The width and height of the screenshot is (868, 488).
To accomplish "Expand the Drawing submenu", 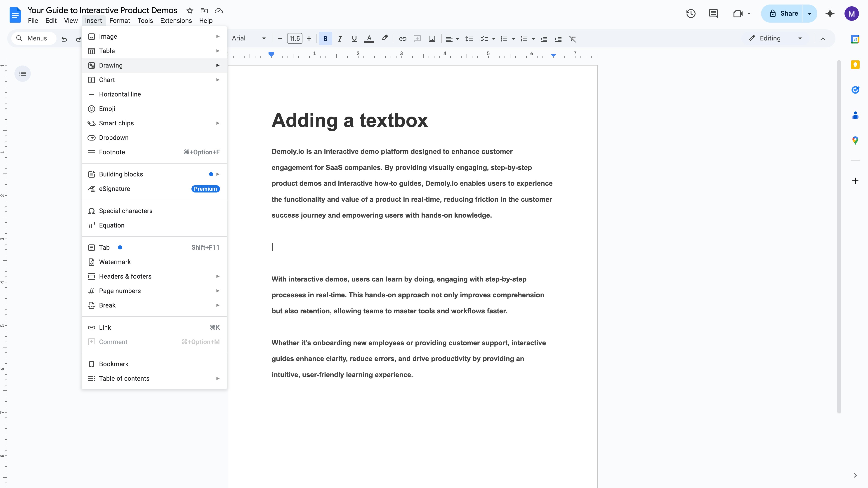I will click(x=154, y=65).
